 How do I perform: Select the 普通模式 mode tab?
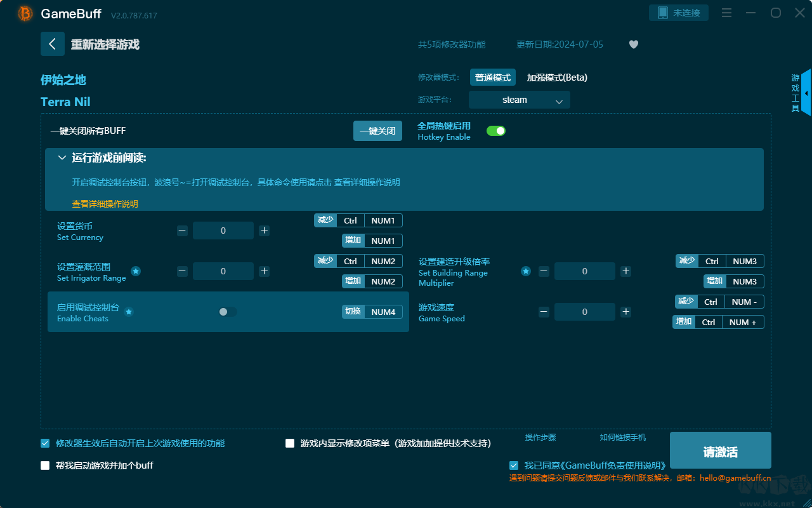(x=493, y=77)
